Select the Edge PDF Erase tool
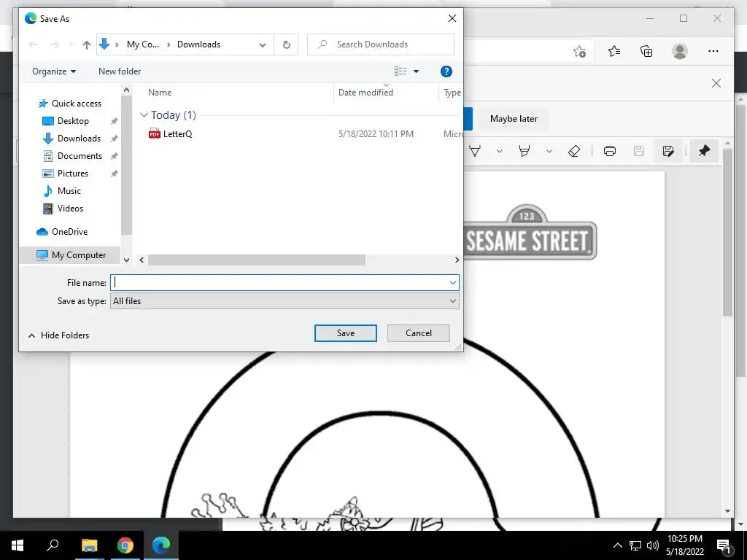This screenshot has height=560, width=747. click(574, 152)
